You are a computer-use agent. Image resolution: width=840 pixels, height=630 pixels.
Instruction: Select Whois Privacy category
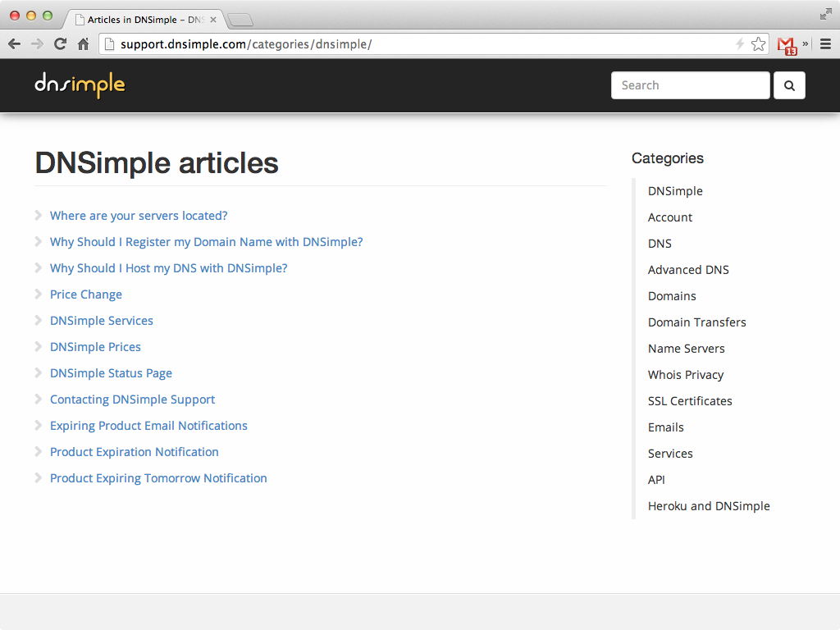pyautogui.click(x=686, y=375)
